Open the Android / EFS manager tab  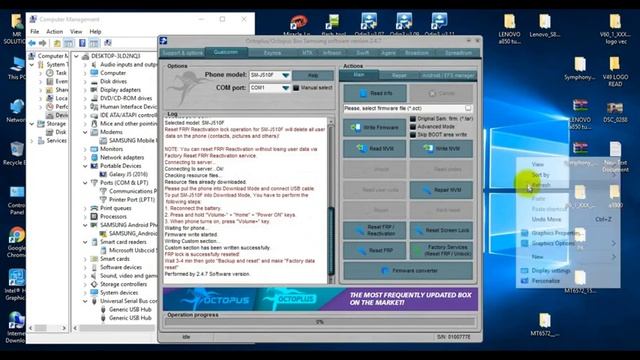pos(448,76)
